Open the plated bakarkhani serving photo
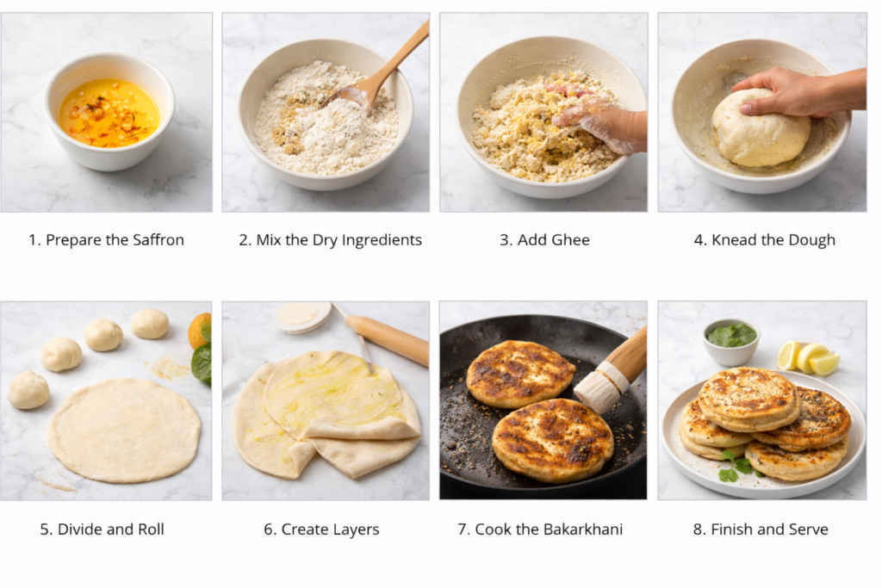Image resolution: width=882 pixels, height=588 pixels. pos(762,401)
